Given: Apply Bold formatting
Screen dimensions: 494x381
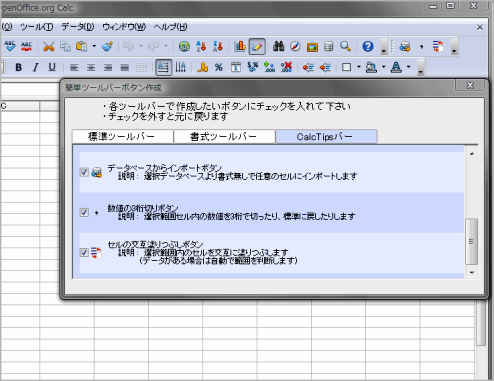Looking at the screenshot, I should pyautogui.click(x=19, y=67).
